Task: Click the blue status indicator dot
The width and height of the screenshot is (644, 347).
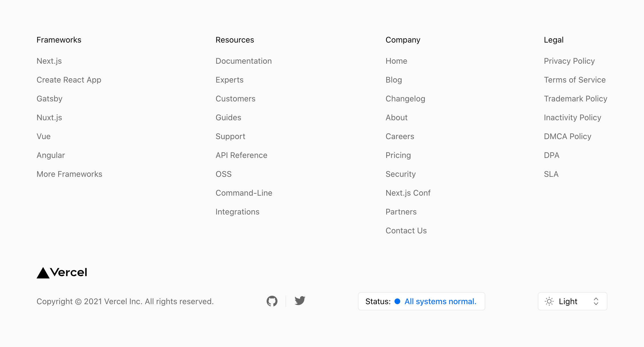Action: 397,301
